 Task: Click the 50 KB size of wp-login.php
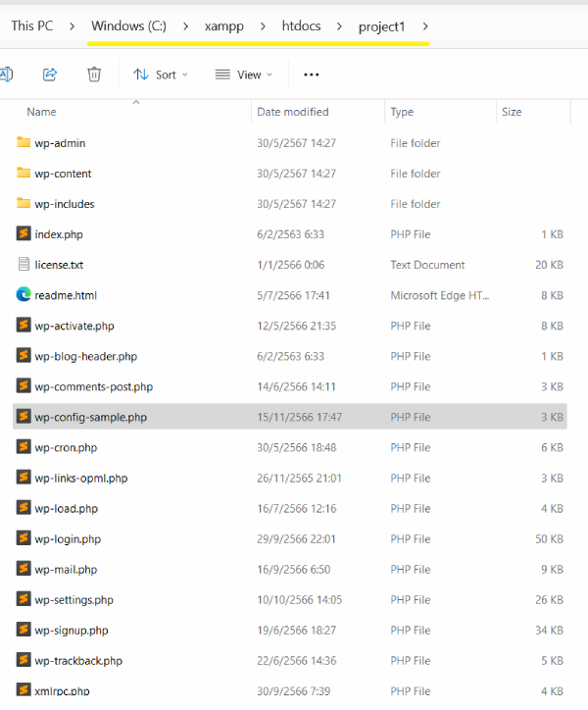tap(549, 538)
